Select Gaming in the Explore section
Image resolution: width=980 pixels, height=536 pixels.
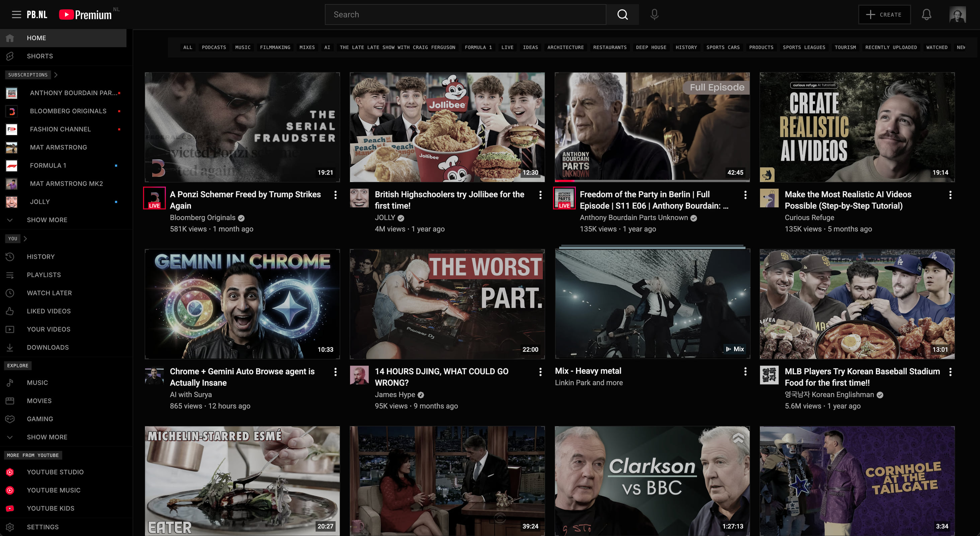(40, 419)
